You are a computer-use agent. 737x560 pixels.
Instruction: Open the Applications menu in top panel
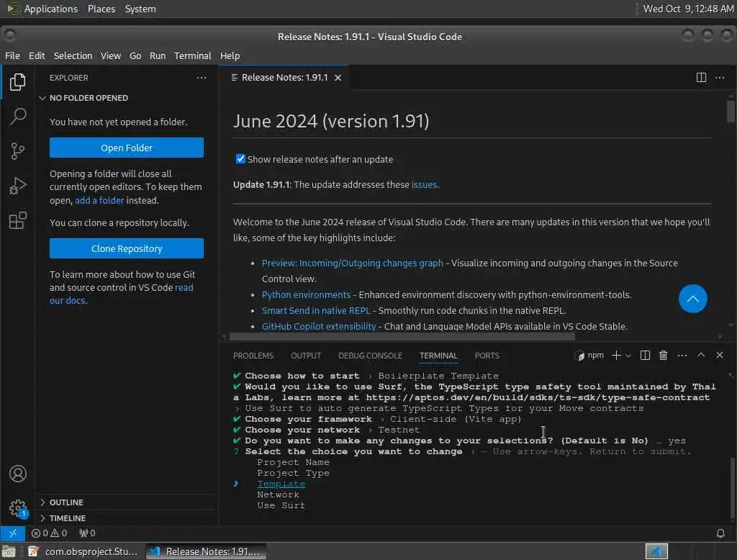coord(51,9)
